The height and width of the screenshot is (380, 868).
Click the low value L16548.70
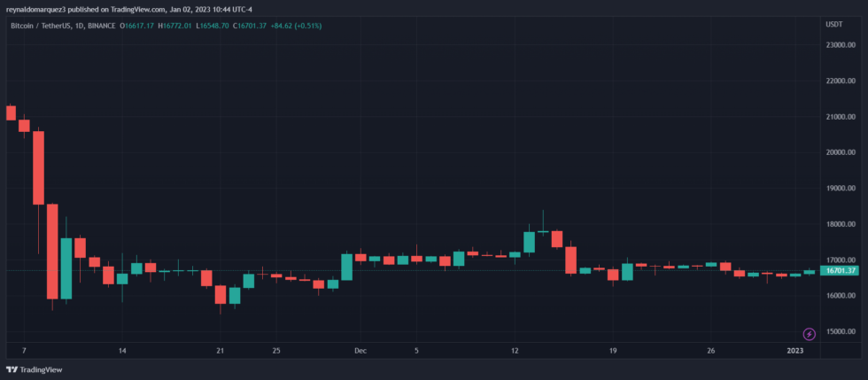tap(212, 26)
